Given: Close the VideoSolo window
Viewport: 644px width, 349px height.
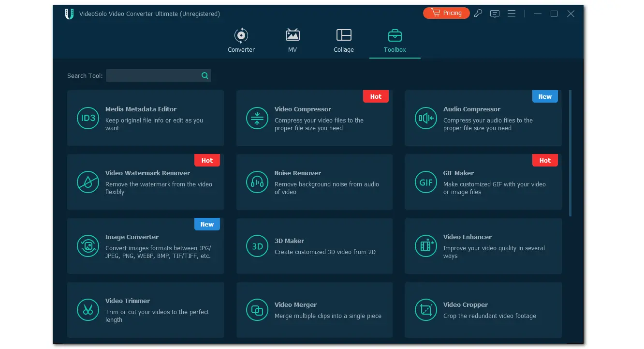Looking at the screenshot, I should pyautogui.click(x=571, y=14).
